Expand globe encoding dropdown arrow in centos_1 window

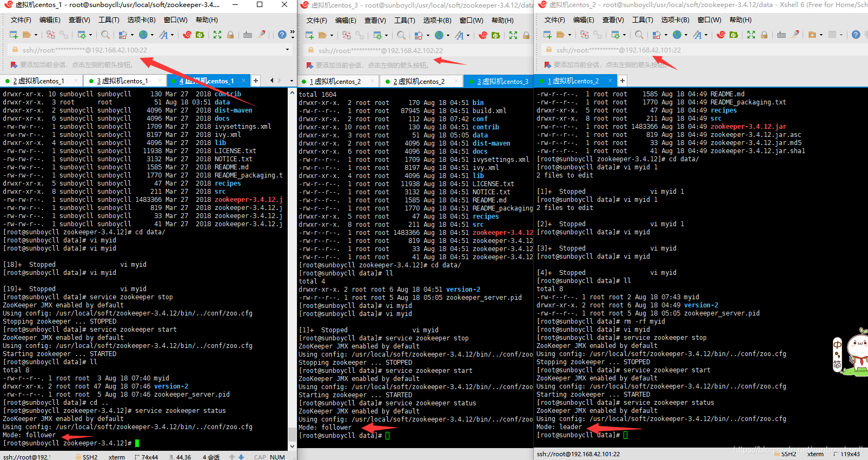153,35
